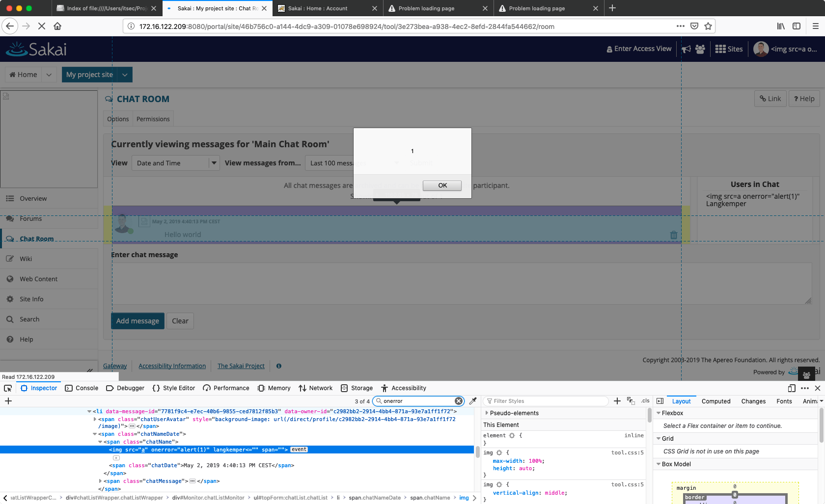
Task: Open Overview in the sidebar
Action: 49,198
